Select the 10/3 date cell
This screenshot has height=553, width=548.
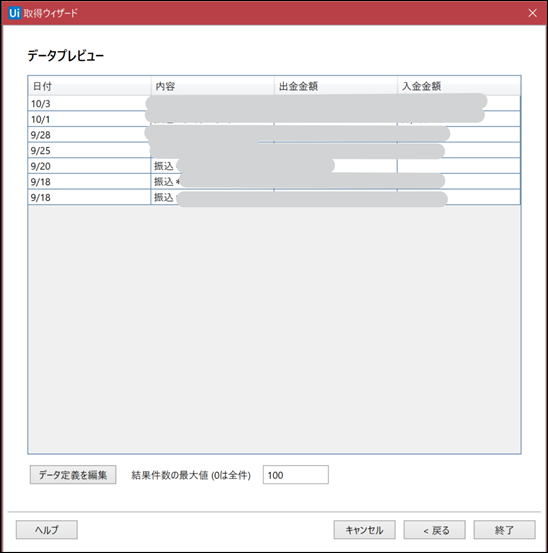click(89, 103)
